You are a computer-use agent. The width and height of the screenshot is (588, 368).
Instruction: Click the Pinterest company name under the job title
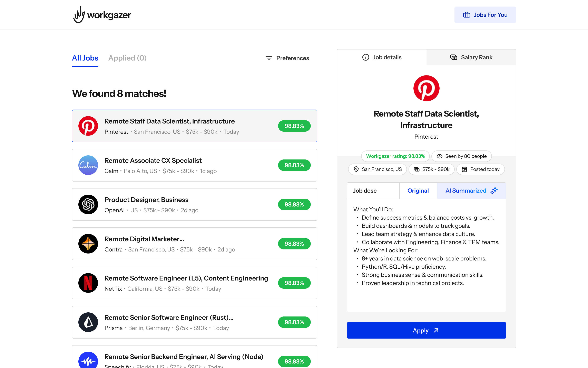[x=426, y=137]
